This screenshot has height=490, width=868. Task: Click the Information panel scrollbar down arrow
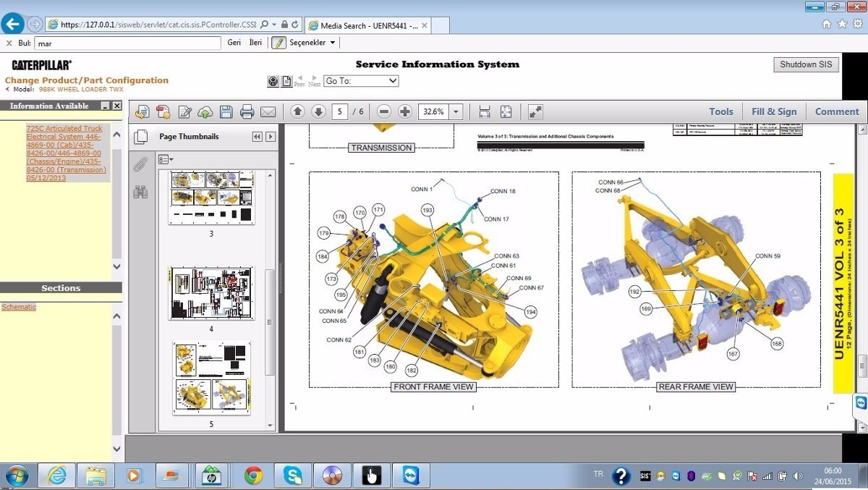click(117, 266)
